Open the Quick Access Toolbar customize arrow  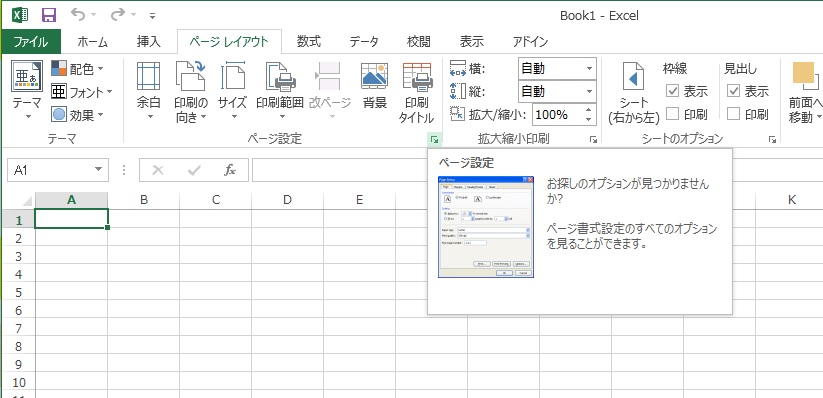pos(152,16)
